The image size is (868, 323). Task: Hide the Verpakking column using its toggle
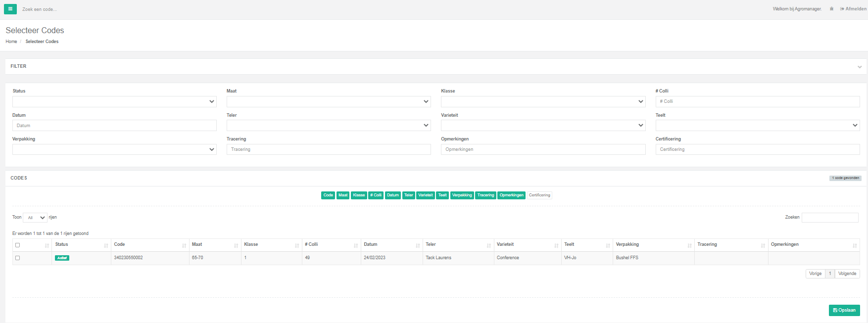click(462, 195)
